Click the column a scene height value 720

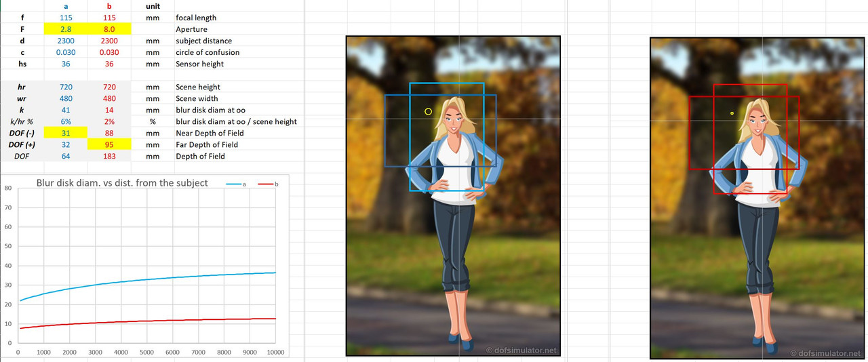pyautogui.click(x=66, y=87)
